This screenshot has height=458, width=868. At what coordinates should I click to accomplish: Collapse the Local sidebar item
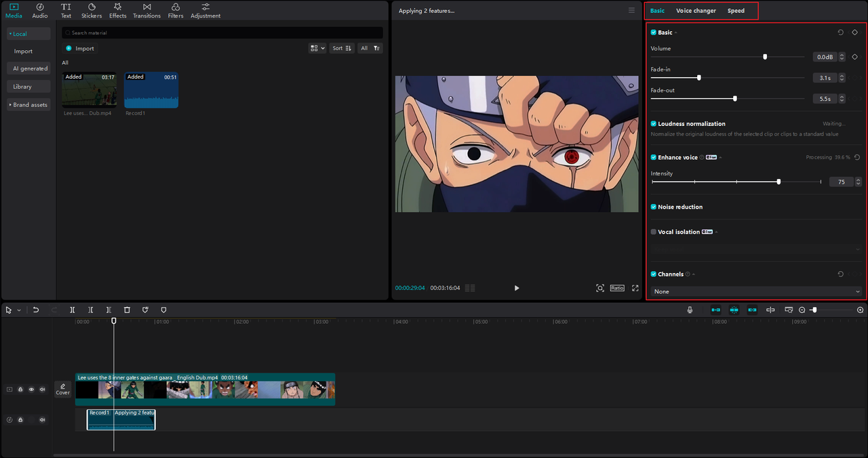point(29,34)
